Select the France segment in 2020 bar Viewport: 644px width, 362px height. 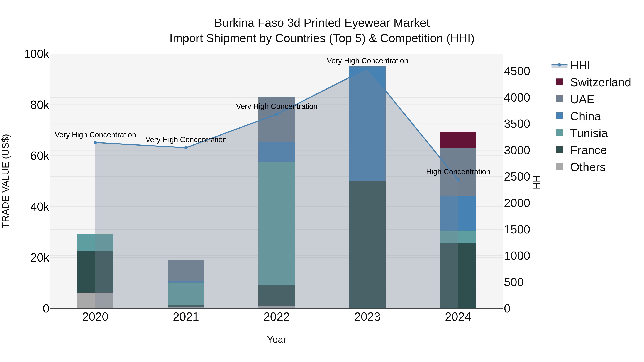coord(95,272)
